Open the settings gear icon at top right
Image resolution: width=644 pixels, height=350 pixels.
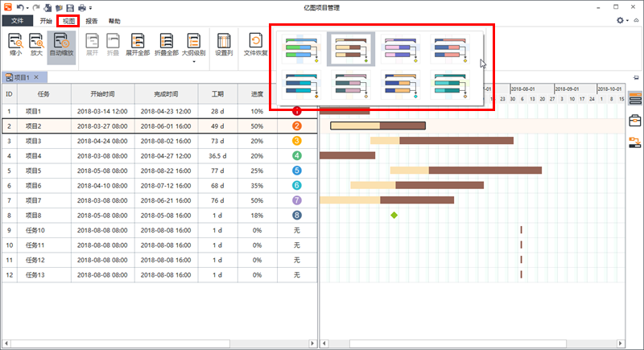point(620,20)
